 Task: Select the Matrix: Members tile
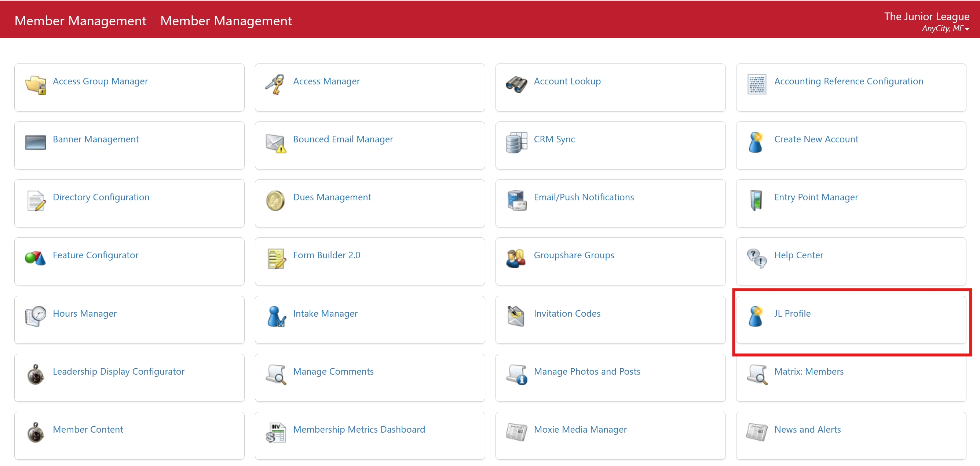click(x=809, y=371)
